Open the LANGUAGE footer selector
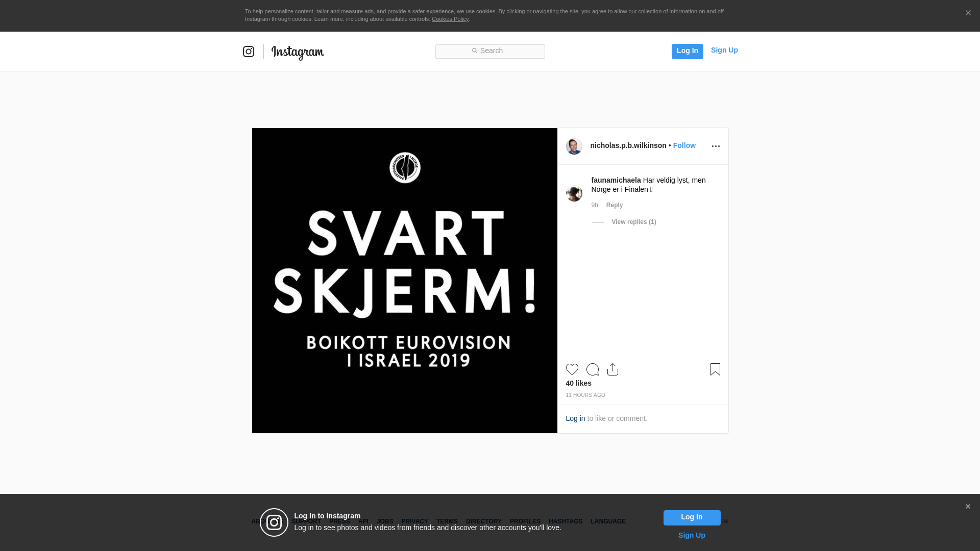The width and height of the screenshot is (980, 551). [608, 521]
